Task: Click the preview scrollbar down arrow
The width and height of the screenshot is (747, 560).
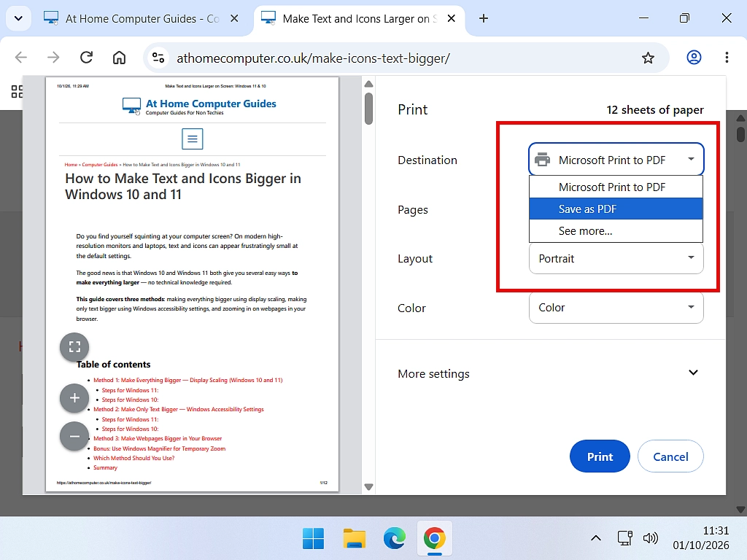Action: coord(368,486)
